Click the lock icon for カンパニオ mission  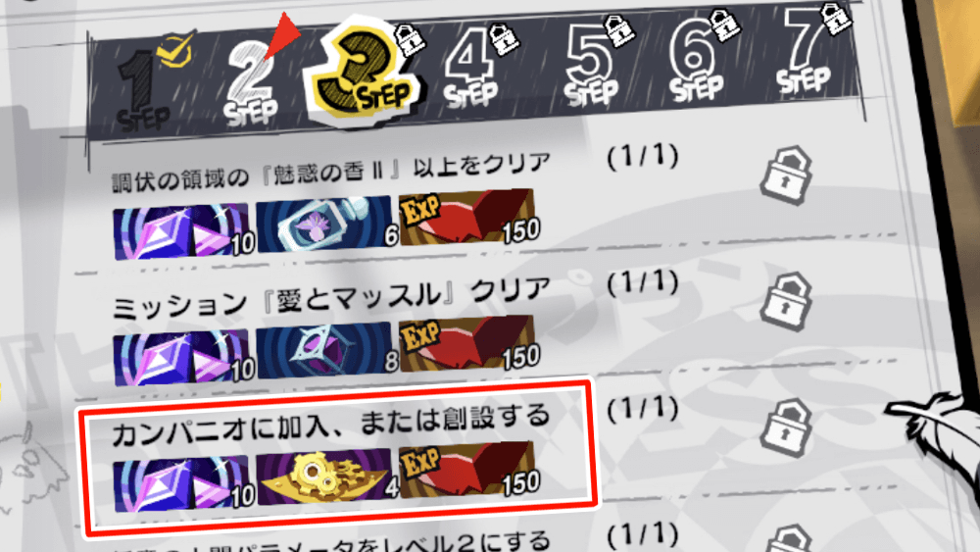[786, 427]
